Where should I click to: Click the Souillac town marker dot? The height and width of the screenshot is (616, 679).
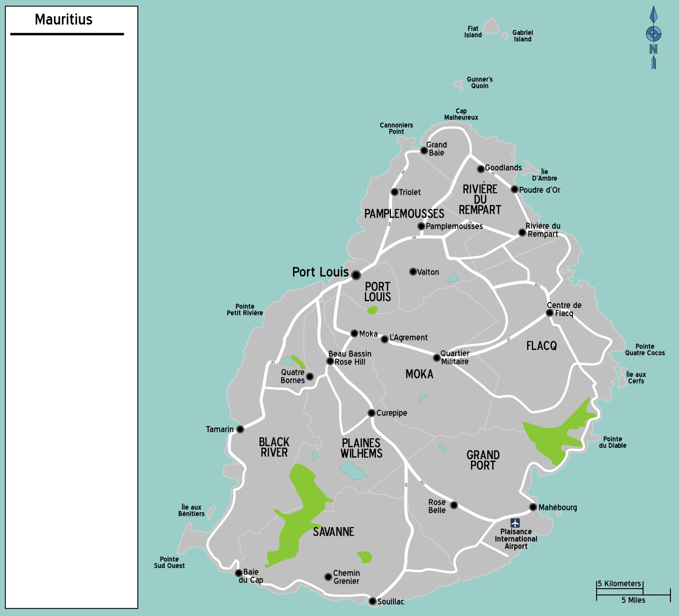pos(373,601)
